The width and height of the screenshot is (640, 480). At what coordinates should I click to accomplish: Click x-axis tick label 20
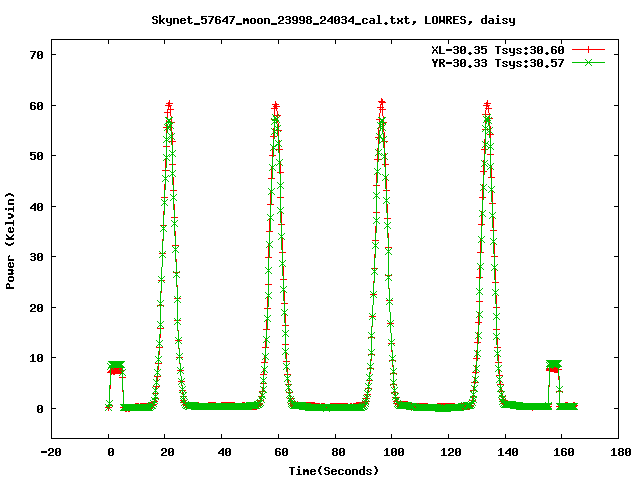tap(167, 452)
